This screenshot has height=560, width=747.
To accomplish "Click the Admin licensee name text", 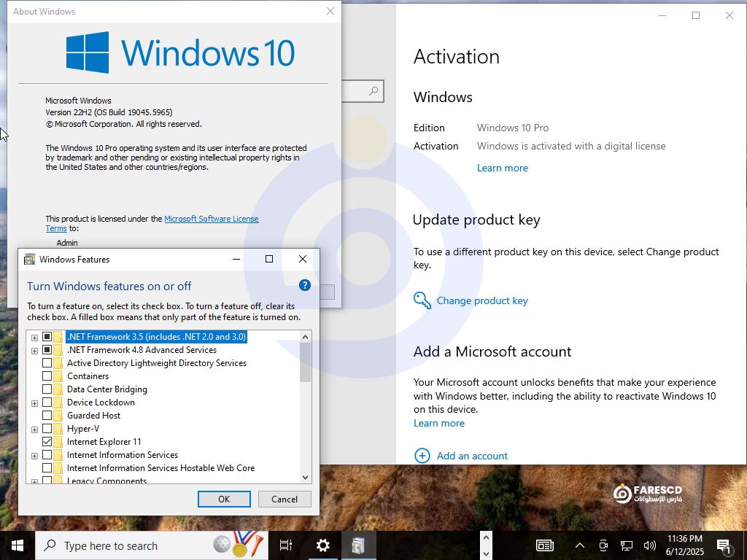I will point(66,242).
